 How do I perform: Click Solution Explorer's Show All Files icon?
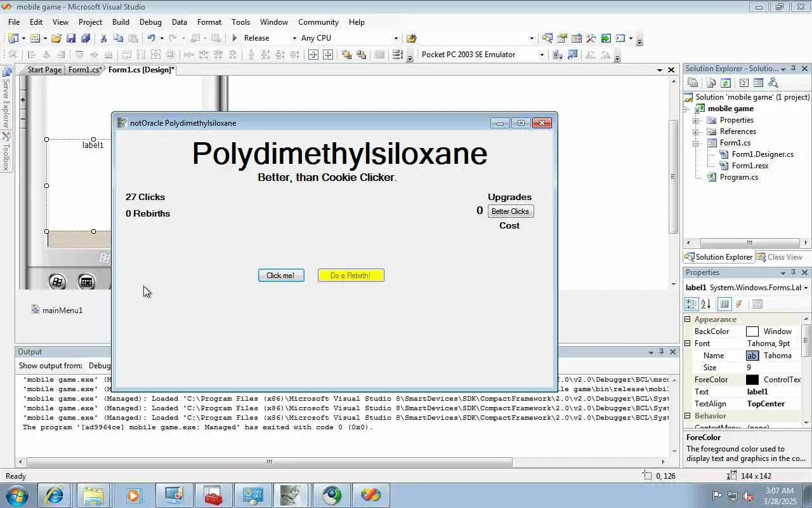tap(710, 83)
